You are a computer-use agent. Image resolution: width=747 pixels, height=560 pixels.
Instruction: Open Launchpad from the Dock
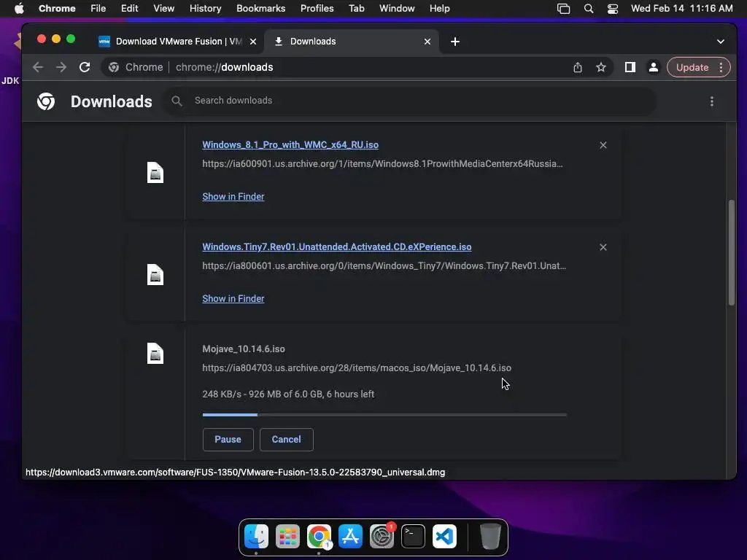[x=287, y=537]
